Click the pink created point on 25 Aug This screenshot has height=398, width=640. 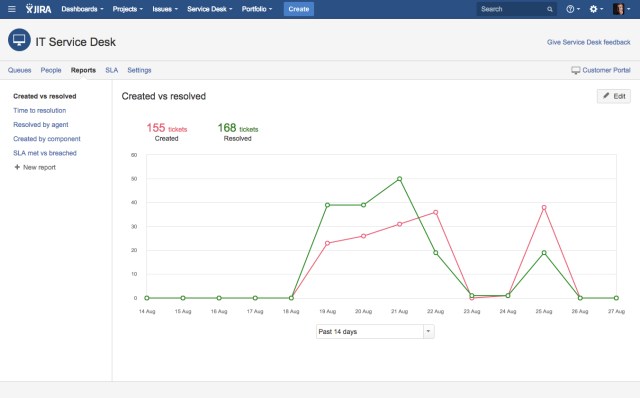tap(544, 207)
